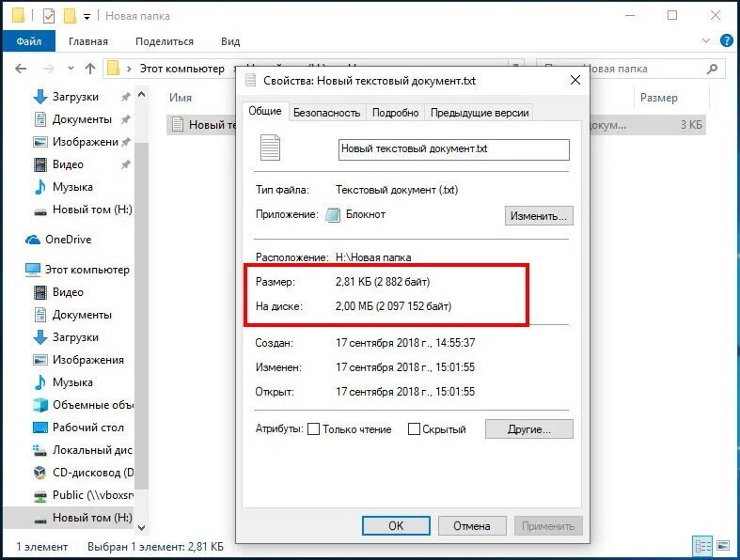The height and width of the screenshot is (560, 740).
Task: Open Музыка under quick access
Action: click(72, 187)
